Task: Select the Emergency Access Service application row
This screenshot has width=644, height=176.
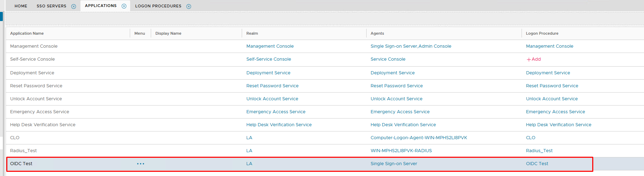Action: coord(40,112)
